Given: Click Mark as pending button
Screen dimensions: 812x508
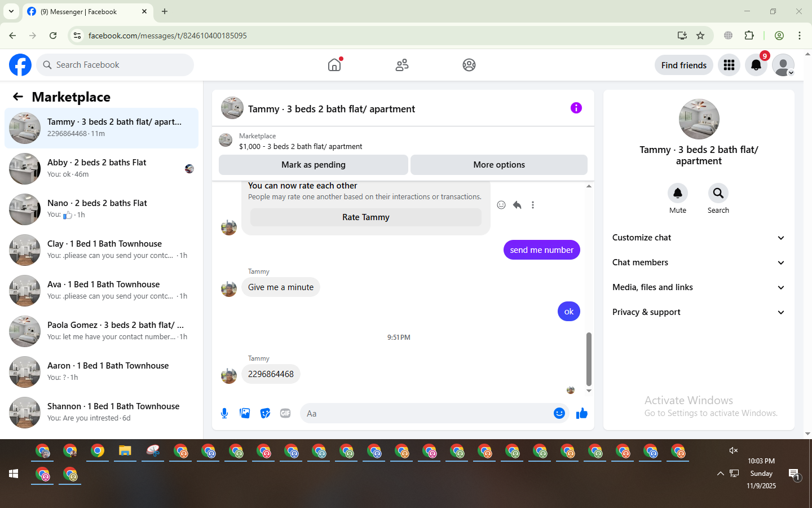Looking at the screenshot, I should click(314, 165).
